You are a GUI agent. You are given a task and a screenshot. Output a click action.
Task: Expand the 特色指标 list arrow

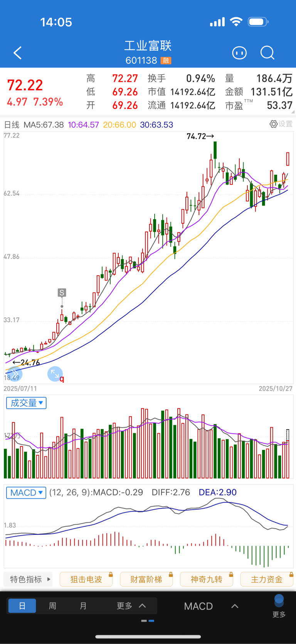pyautogui.click(x=49, y=579)
